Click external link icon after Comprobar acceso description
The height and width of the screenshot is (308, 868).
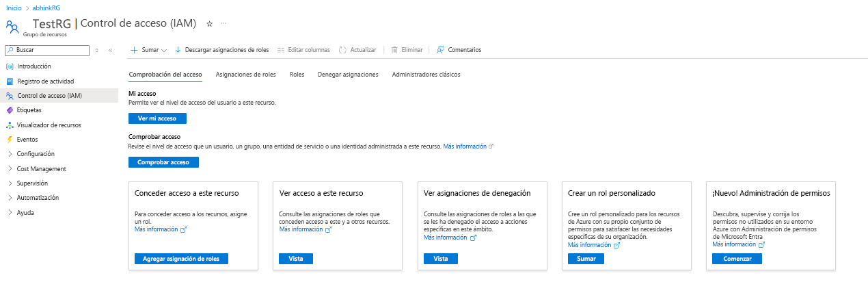pos(491,146)
